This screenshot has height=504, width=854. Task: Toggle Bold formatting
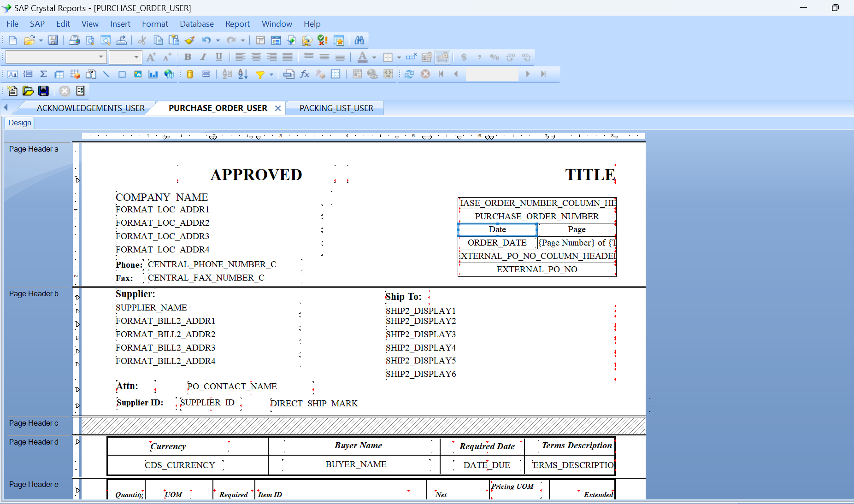(188, 57)
